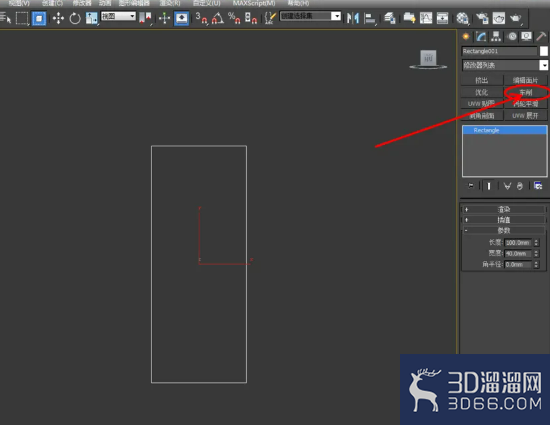Open the Rendered Frame Window
Image resolution: width=550 pixels, height=425 pixels.
click(498, 18)
